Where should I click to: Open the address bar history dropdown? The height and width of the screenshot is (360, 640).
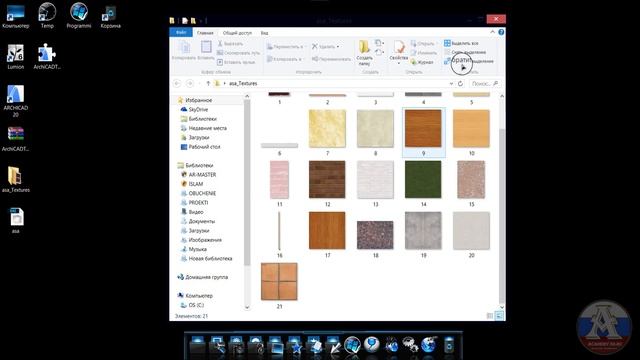pos(451,83)
